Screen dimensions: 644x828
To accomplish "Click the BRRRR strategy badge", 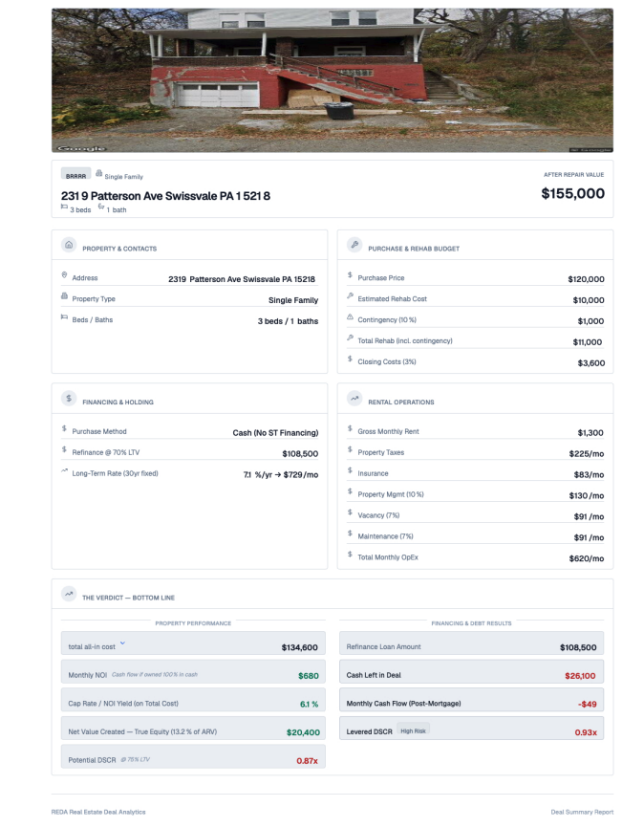I will point(76,175).
